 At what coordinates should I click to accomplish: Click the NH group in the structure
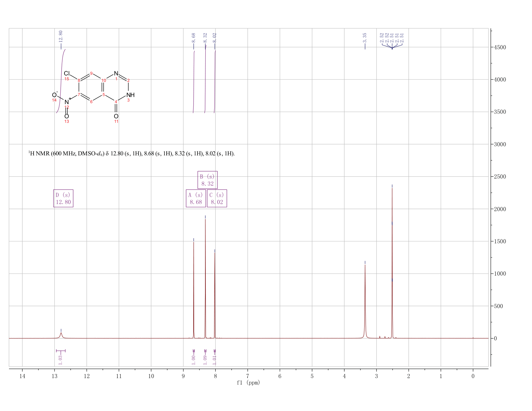click(130, 95)
